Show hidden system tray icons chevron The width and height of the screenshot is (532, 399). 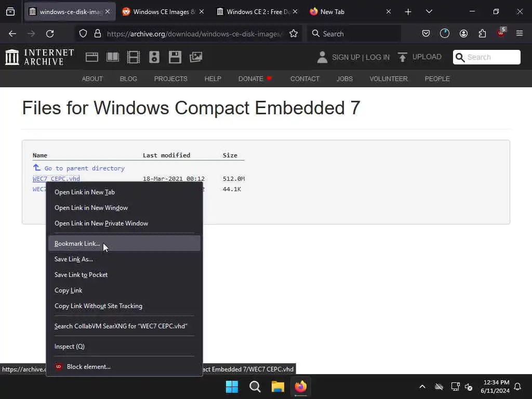click(422, 387)
